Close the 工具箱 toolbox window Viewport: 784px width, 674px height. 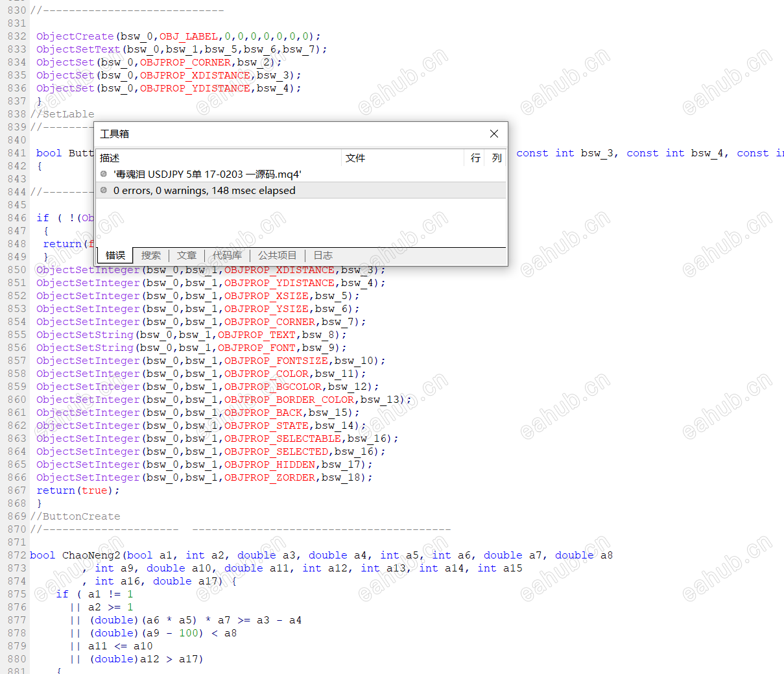(494, 134)
